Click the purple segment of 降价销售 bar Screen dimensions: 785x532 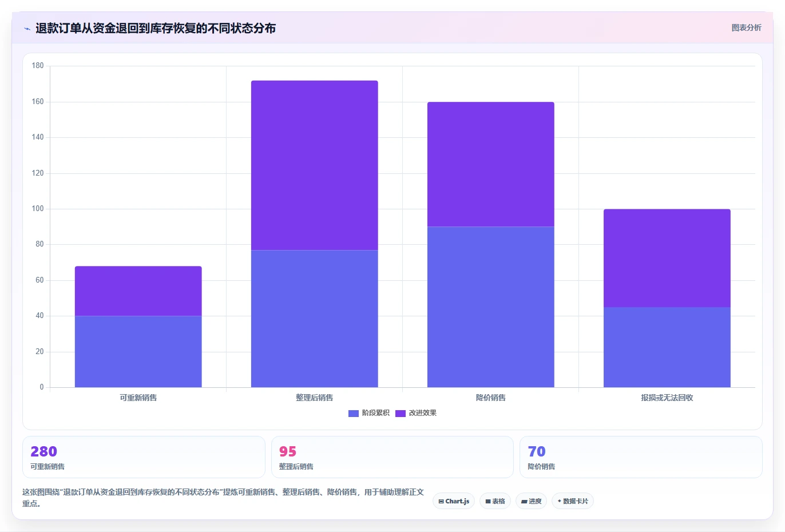(x=491, y=165)
